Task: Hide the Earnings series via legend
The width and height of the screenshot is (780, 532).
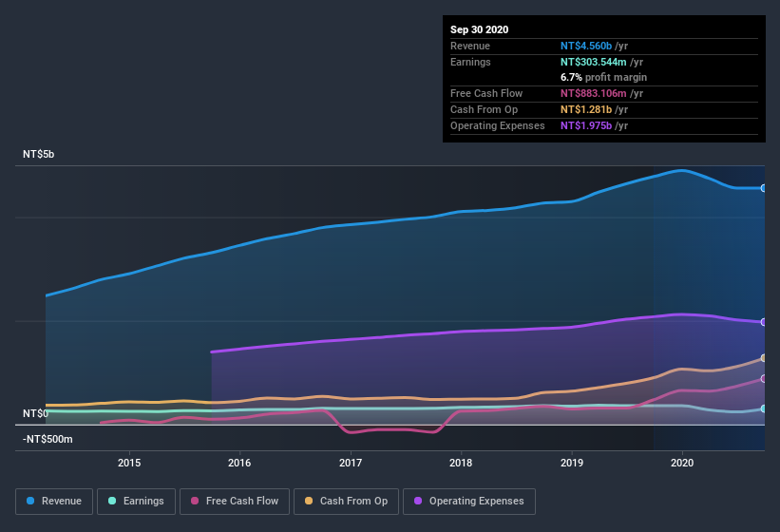Action: (136, 501)
